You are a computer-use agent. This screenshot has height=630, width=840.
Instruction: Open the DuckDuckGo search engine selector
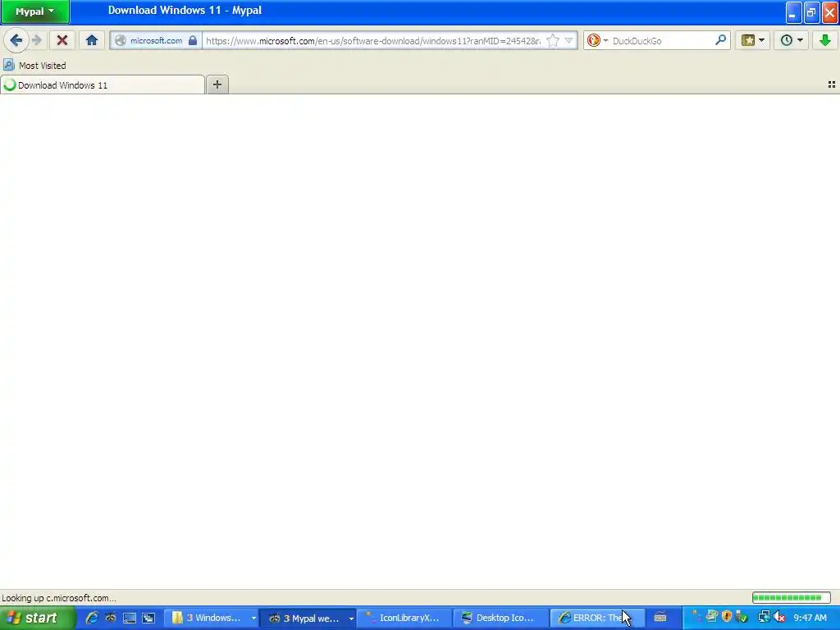click(x=597, y=41)
